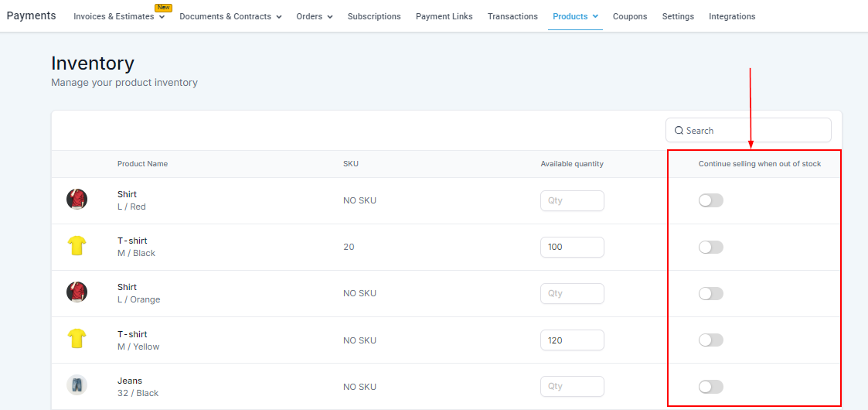Click the Payments heading in the navbar
868x410 pixels.
31,15
